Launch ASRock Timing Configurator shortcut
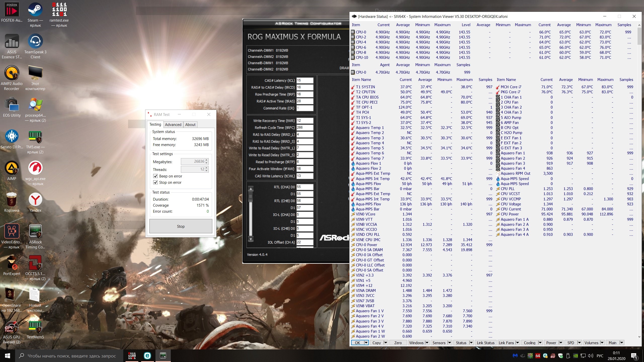The image size is (644, 362). point(35,232)
